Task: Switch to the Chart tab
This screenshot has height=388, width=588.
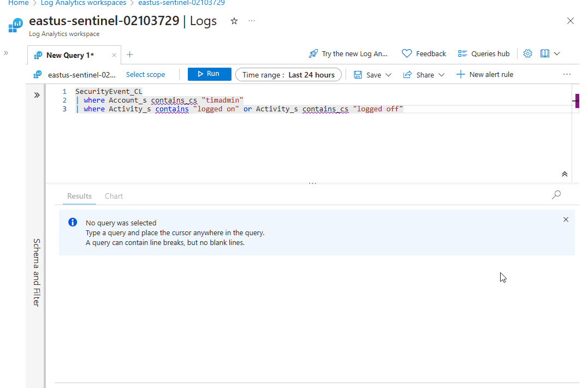Action: pos(114,196)
